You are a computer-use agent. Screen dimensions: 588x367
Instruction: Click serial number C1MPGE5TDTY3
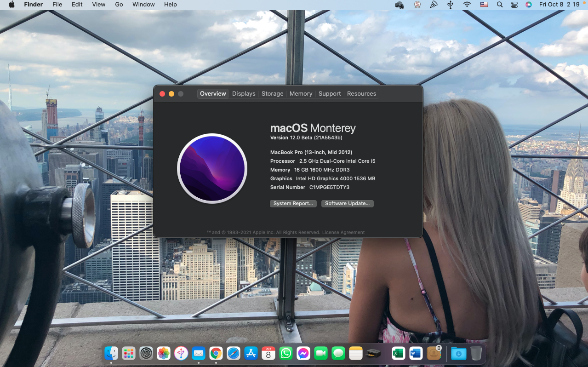pos(329,187)
